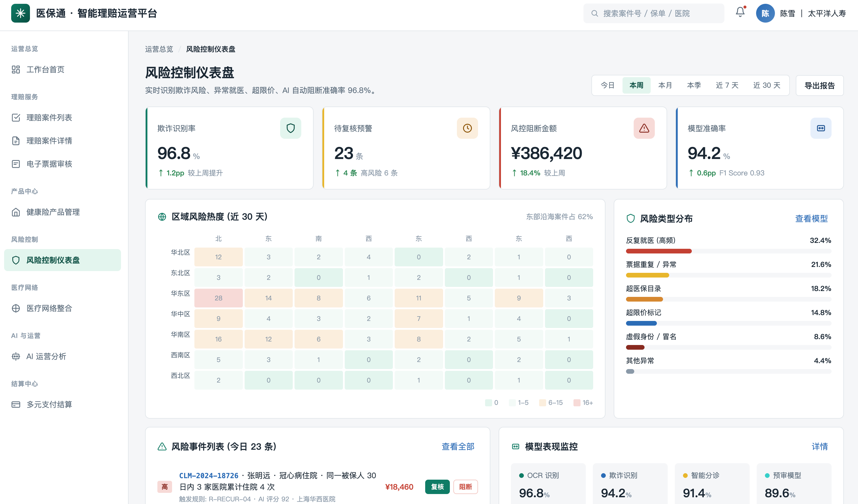
Task: Click the 工作台首页 grid icon
Action: [16, 70]
